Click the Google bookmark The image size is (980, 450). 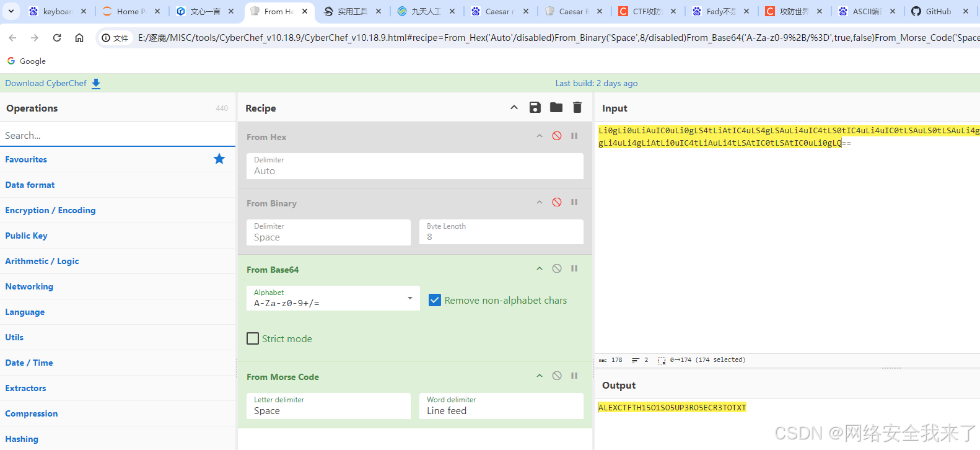27,61
